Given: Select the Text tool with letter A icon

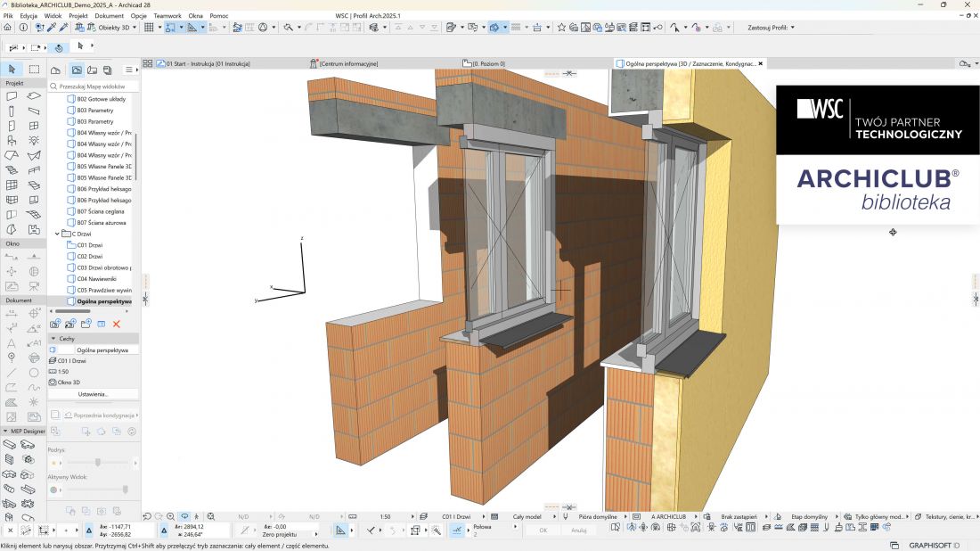Looking at the screenshot, I should tap(12, 342).
